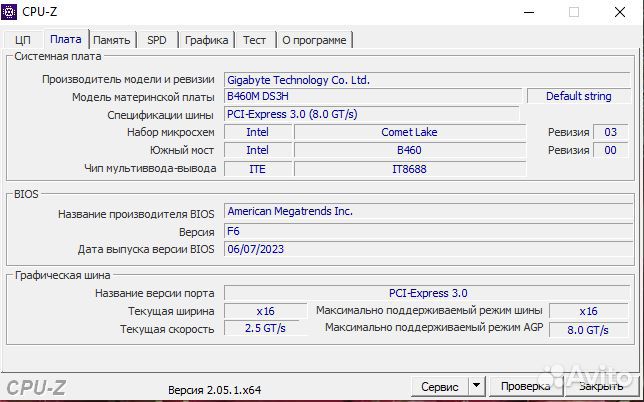The width and height of the screenshot is (644, 402).
Task: Click the Intel value in Южный мост row
Action: (x=258, y=150)
